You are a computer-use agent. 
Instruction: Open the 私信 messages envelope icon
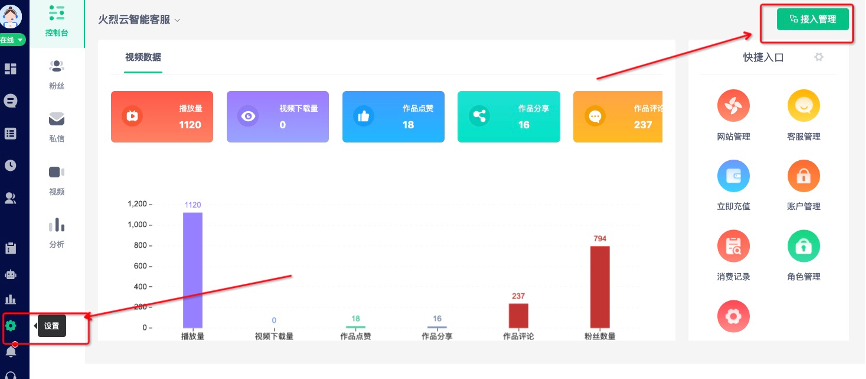point(57,119)
